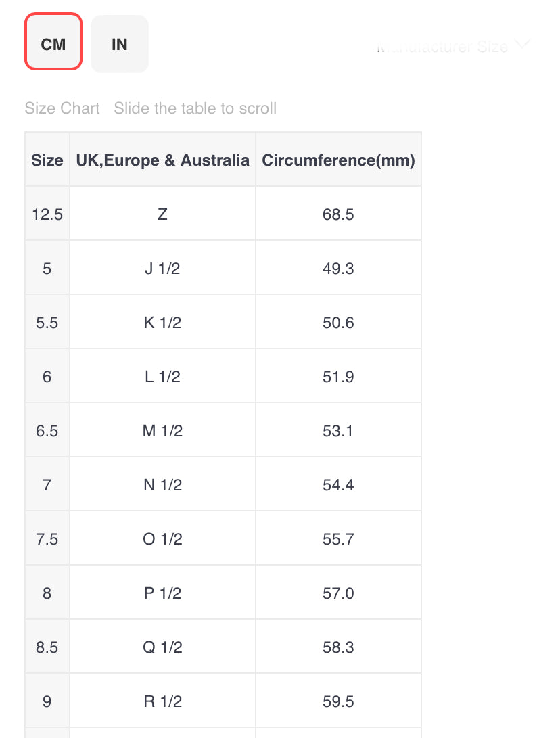This screenshot has height=738, width=560.
Task: Click the Q 1/2 size cell
Action: [x=162, y=647]
